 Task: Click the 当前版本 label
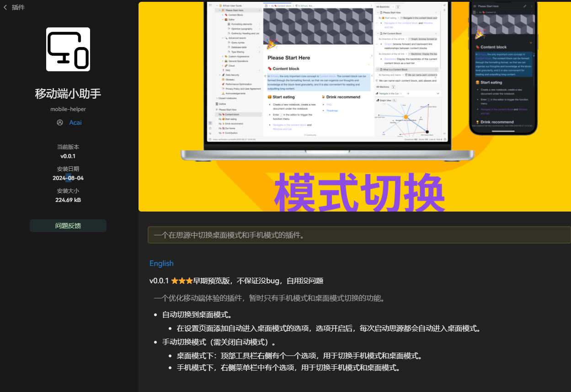point(68,147)
